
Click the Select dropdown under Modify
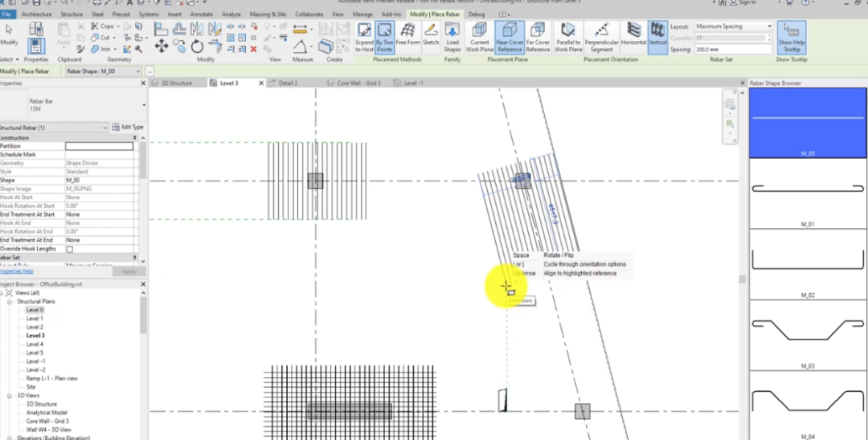10,59
